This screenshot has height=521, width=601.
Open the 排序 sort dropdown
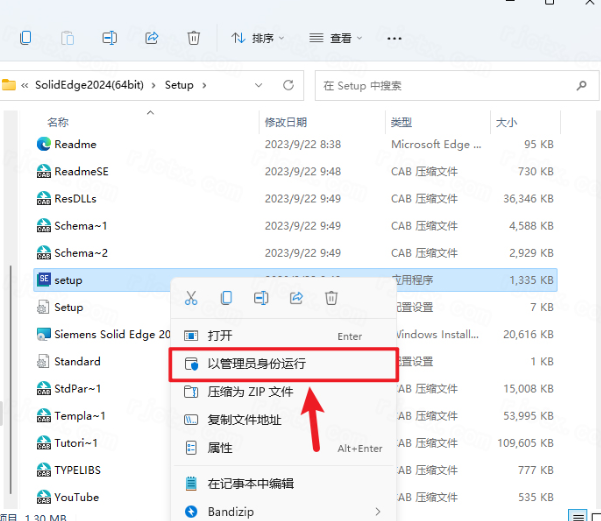click(x=257, y=38)
